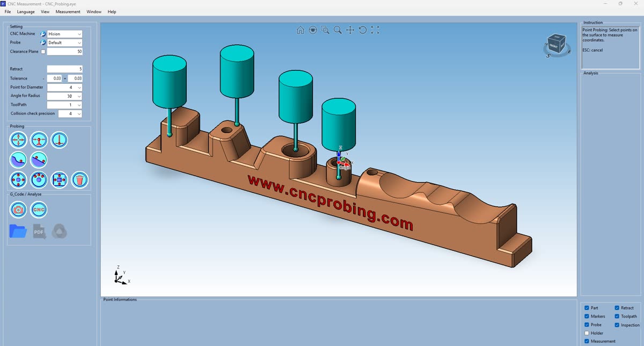The height and width of the screenshot is (346, 644).
Task: Expand the Point for Diameter dropdown
Action: coord(65,87)
